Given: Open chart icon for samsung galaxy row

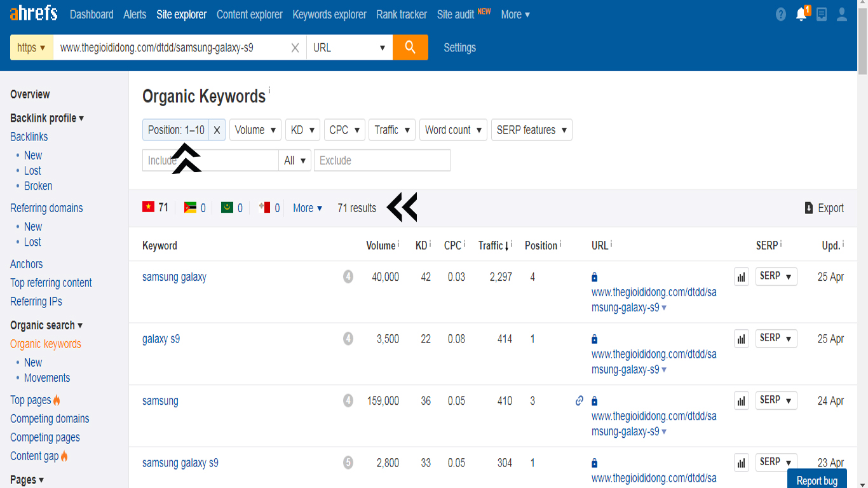Looking at the screenshot, I should pos(741,277).
